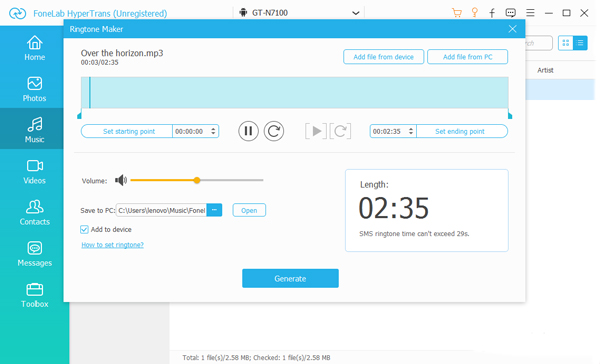This screenshot has width=600, height=364.
Task: Browse for save folder with ellipsis button
Action: click(214, 210)
